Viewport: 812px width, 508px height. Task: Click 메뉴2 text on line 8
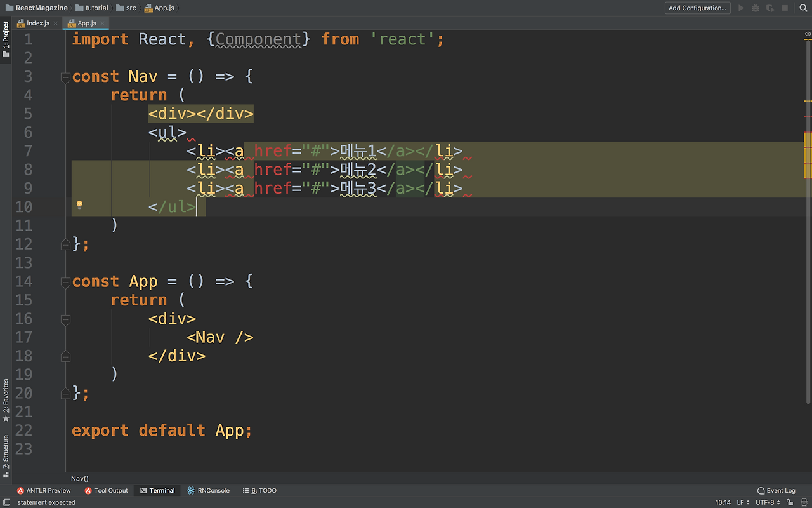[x=358, y=170]
